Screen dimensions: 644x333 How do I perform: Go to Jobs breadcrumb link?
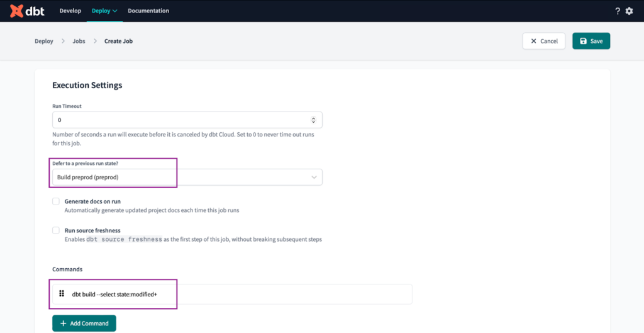(x=79, y=41)
